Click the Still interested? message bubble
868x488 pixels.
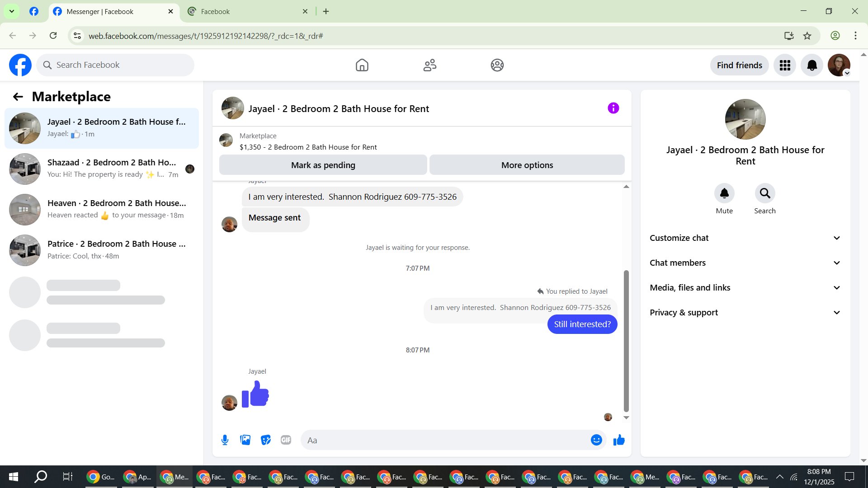click(582, 324)
